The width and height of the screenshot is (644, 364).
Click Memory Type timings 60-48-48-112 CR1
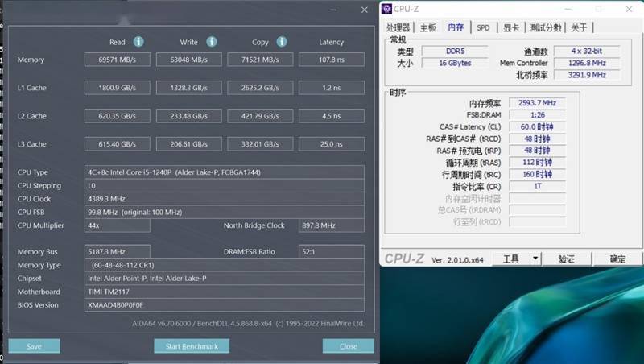coord(225,265)
